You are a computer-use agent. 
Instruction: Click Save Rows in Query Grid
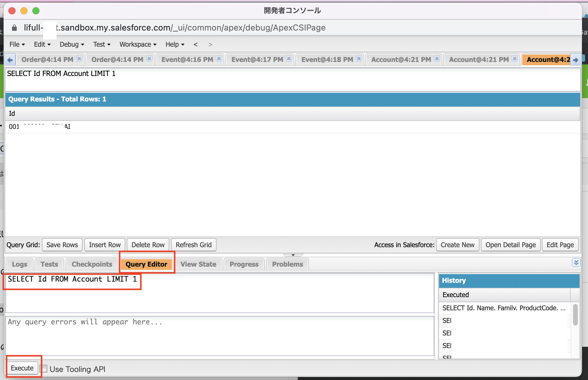point(62,245)
